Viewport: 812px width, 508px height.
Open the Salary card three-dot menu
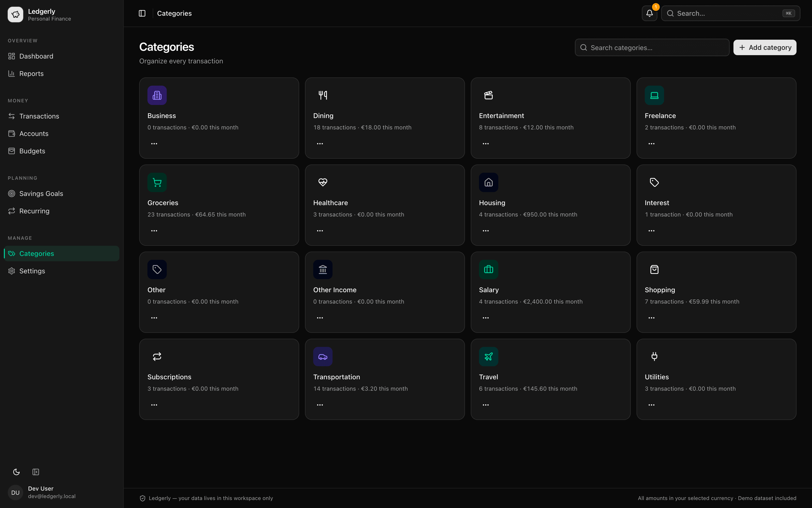click(x=486, y=318)
